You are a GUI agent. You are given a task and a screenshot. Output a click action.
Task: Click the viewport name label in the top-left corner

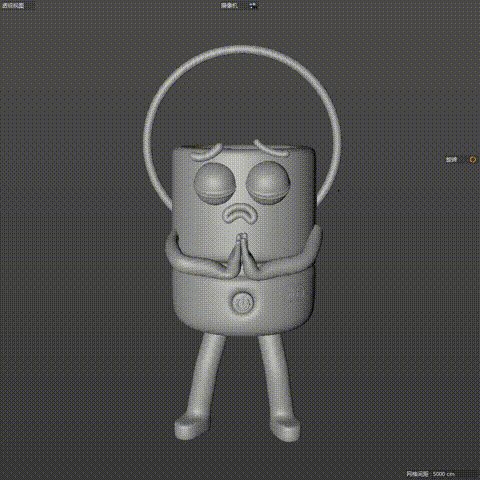13,6
